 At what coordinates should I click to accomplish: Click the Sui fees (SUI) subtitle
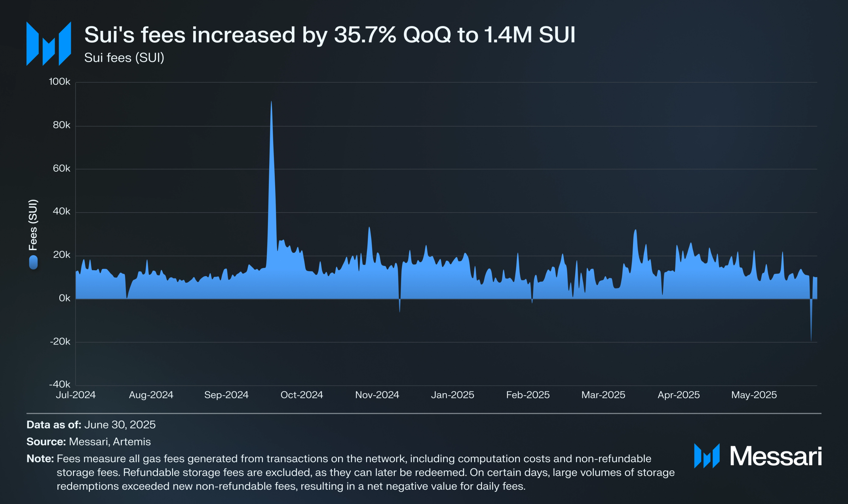(x=124, y=58)
